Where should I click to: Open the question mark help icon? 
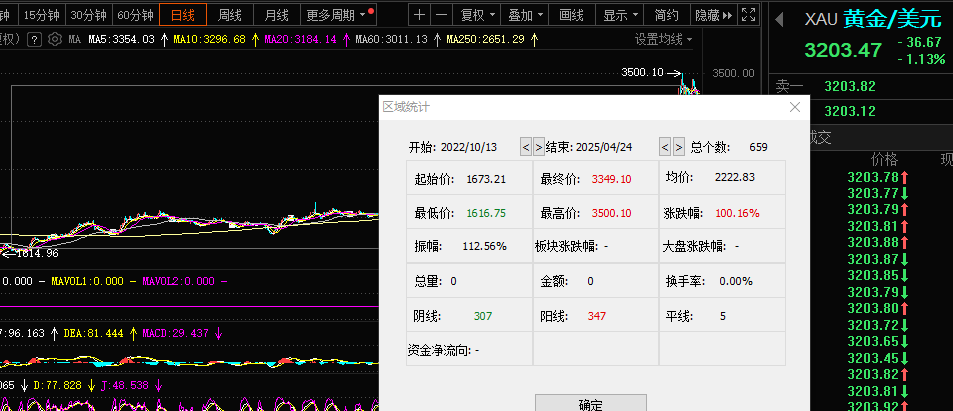coord(35,40)
